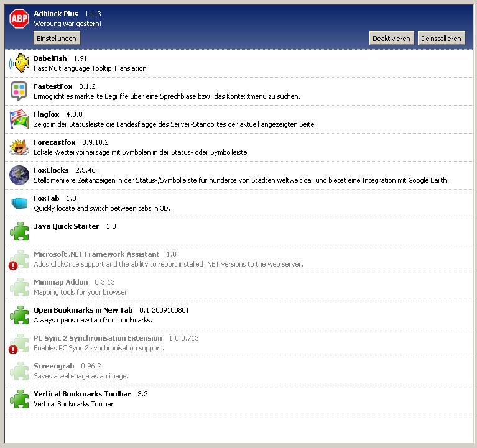
Task: Select the Vertical Bookmarks Toolbar puzzle icon
Action: [19, 399]
